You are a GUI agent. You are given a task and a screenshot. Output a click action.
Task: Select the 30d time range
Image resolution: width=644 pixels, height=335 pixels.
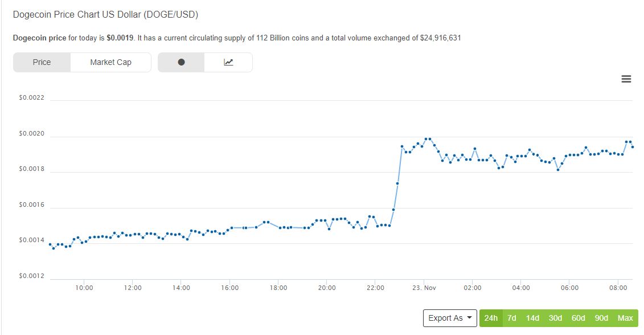click(x=555, y=318)
